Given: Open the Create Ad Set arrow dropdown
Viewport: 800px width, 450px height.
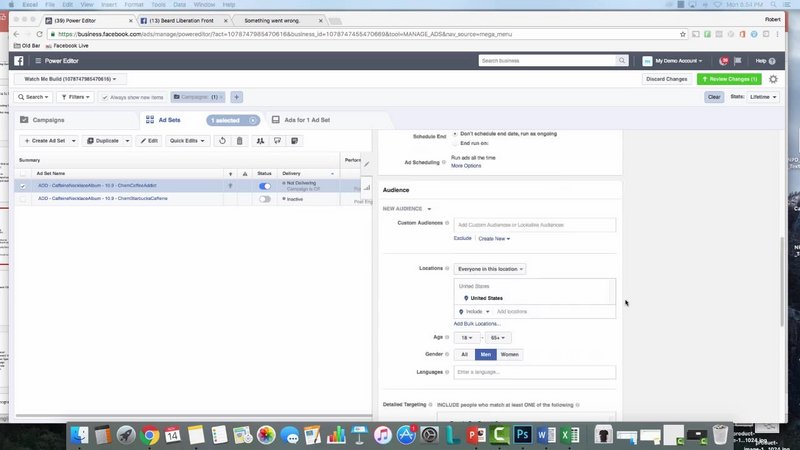Looking at the screenshot, I should 73,141.
